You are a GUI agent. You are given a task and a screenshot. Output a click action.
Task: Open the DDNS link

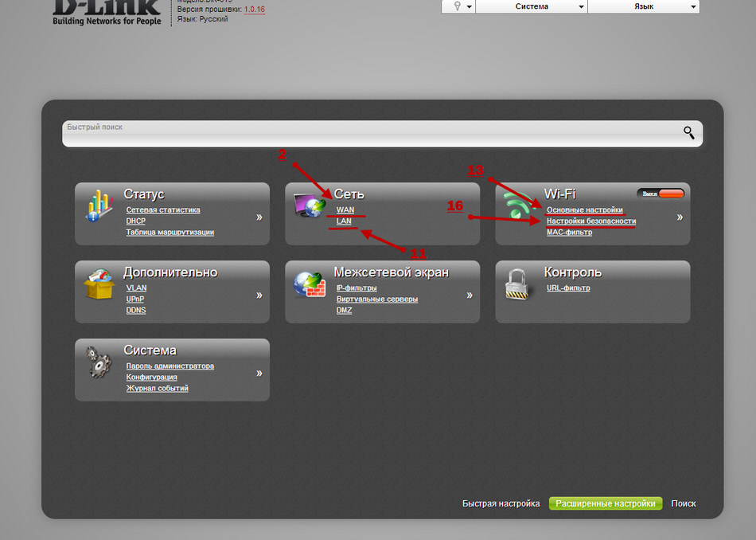tap(136, 311)
